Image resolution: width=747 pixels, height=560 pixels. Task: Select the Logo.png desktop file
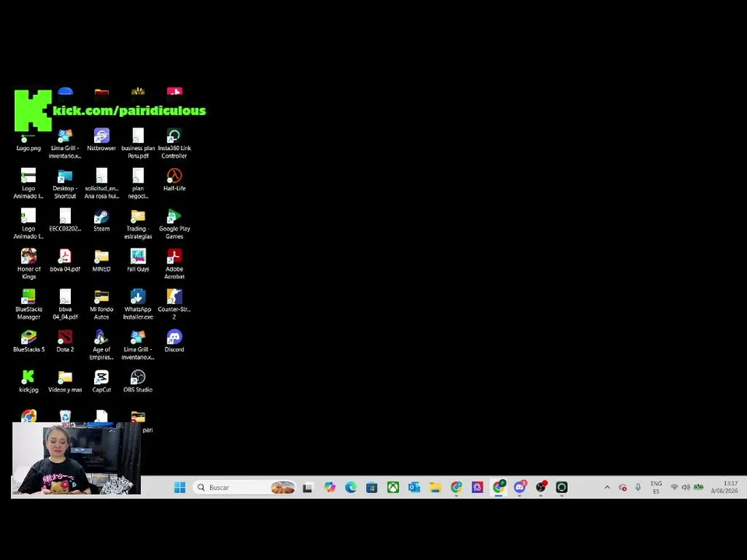point(29,143)
